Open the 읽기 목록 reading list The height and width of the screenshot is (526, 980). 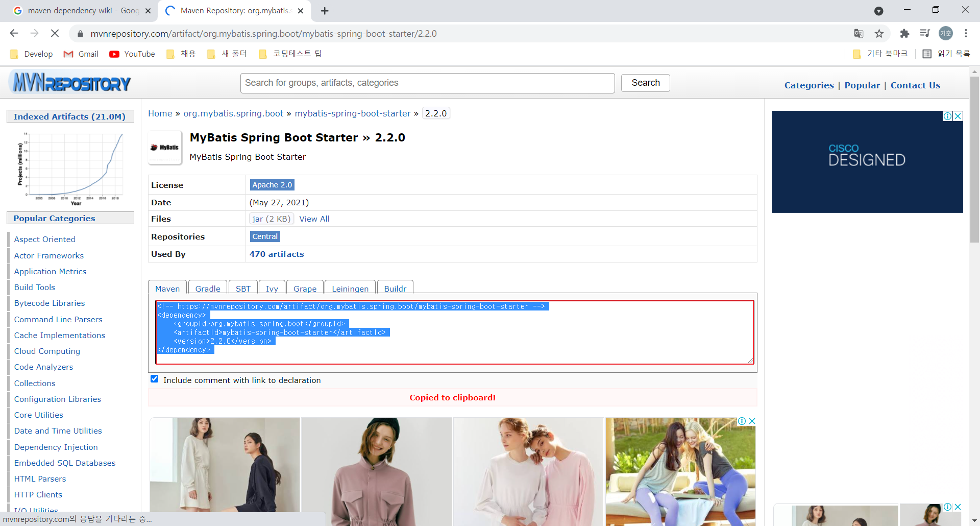tap(946, 54)
